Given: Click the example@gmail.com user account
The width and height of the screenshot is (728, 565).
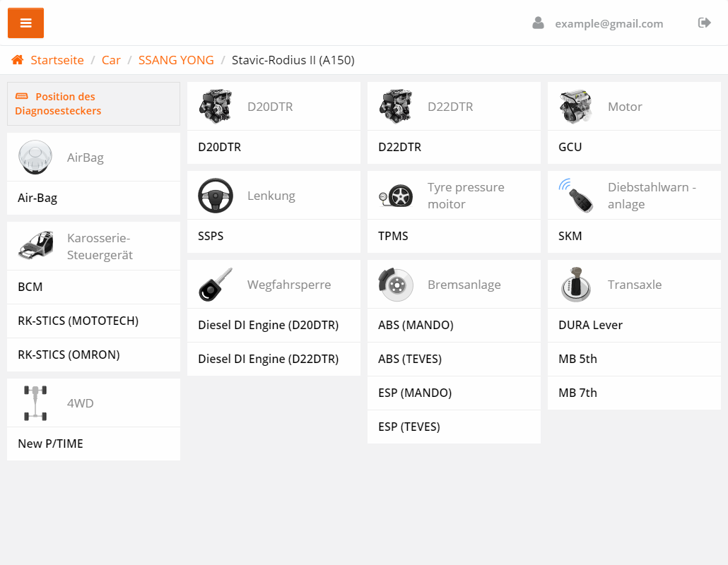Looking at the screenshot, I should [x=608, y=23].
